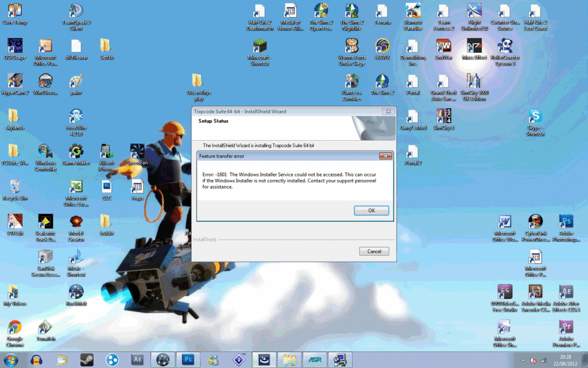Open Counter-Strike Source shortcut
This screenshot has width=588, height=368.
[505, 17]
